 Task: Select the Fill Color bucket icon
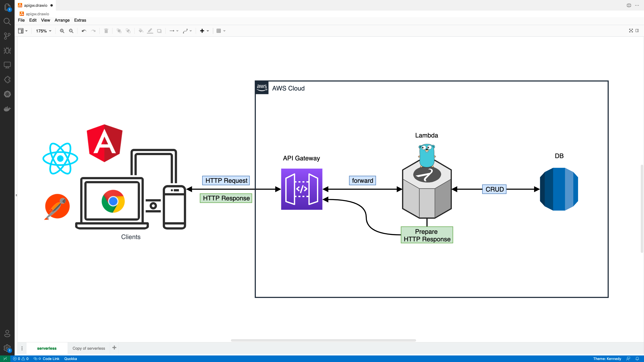coord(141,31)
